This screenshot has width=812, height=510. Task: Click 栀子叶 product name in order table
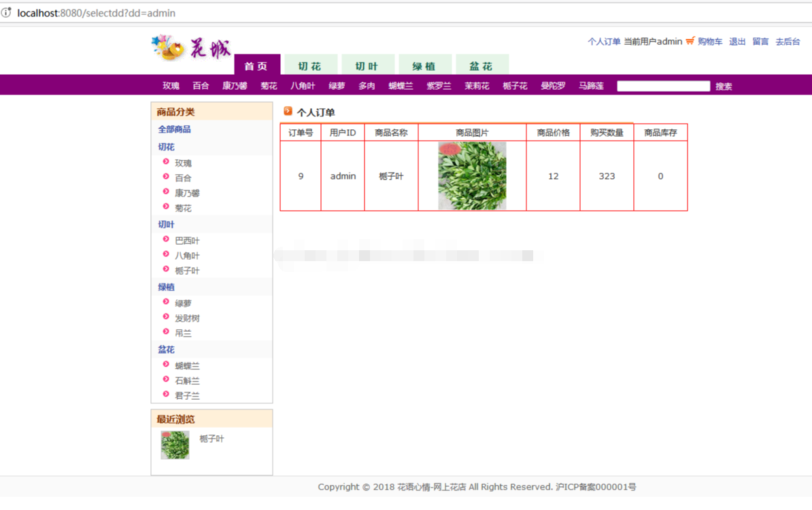coord(392,177)
